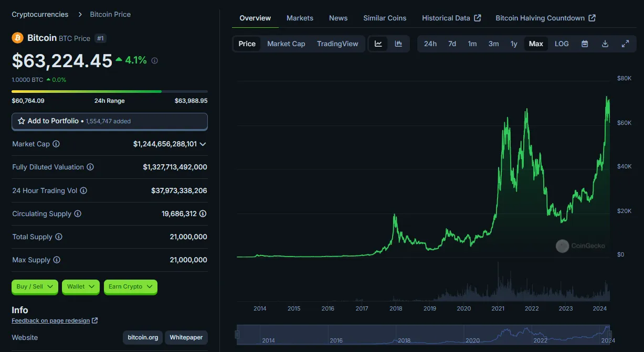Open the Earn Crypto dropdown
The height and width of the screenshot is (352, 644).
coord(130,286)
